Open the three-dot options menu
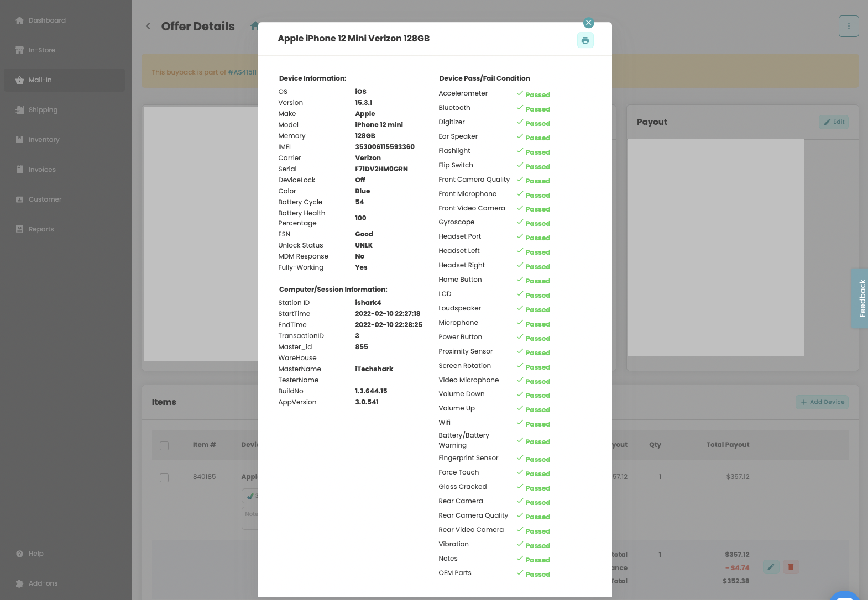The height and width of the screenshot is (600, 868). (x=849, y=26)
